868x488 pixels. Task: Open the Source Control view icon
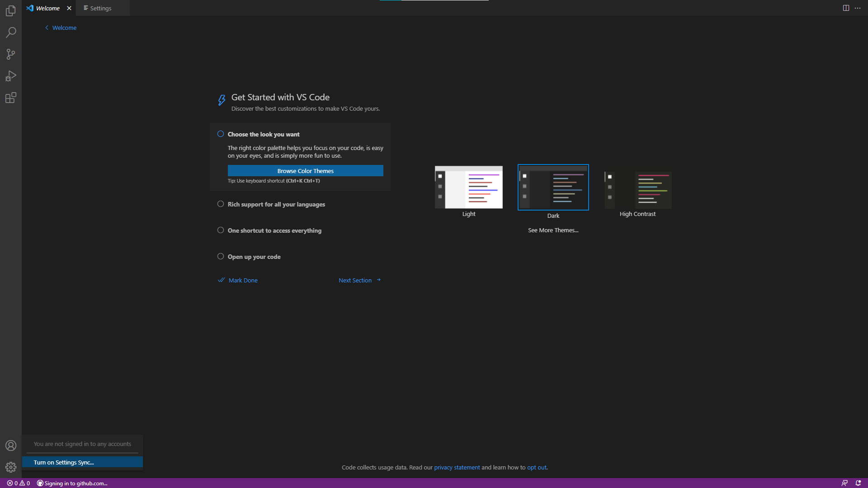coord(11,54)
